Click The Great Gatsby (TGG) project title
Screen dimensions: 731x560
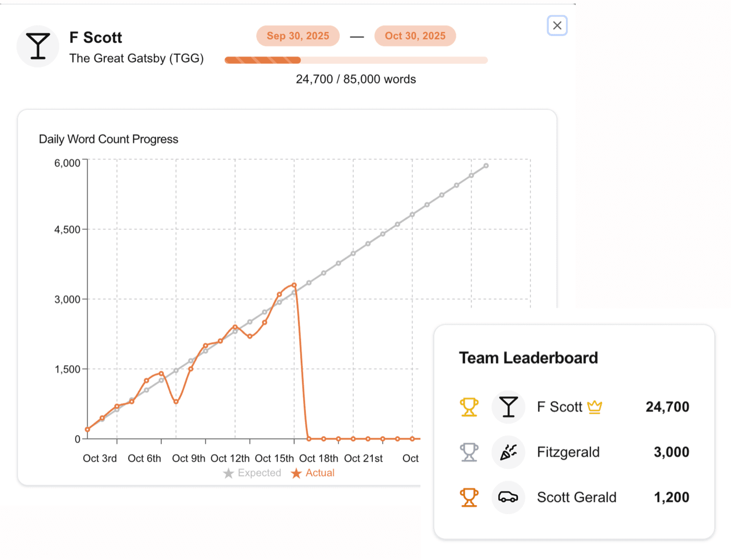click(136, 59)
